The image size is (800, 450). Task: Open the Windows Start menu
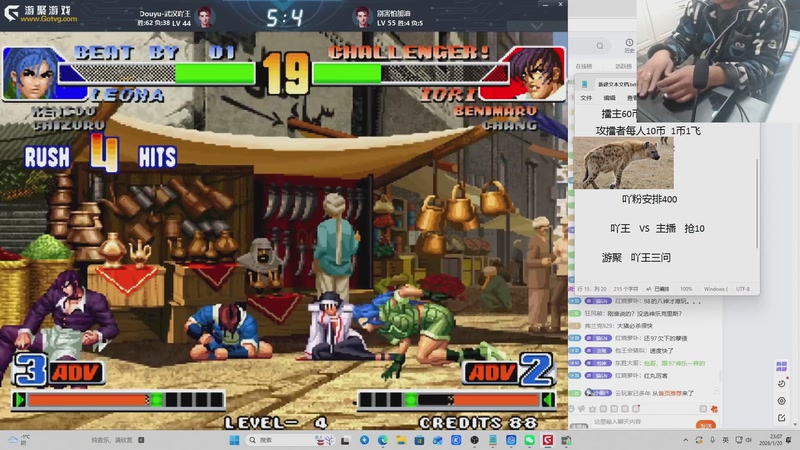pos(234,440)
